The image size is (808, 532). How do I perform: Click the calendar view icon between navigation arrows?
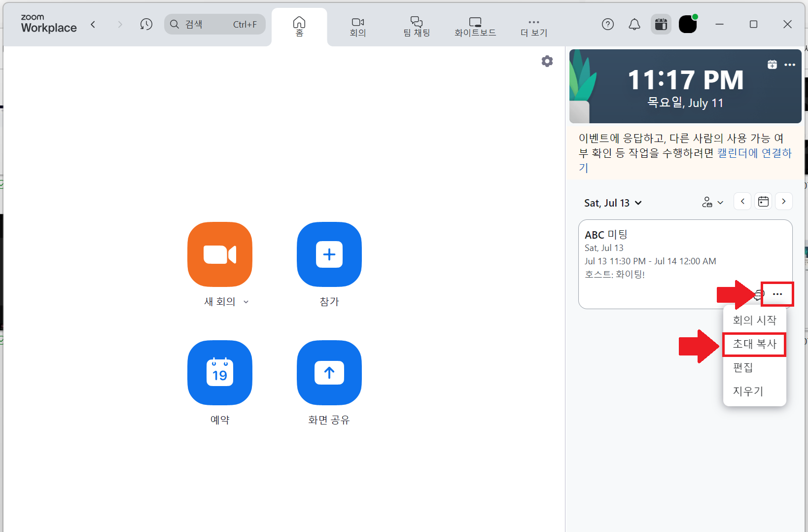click(763, 201)
